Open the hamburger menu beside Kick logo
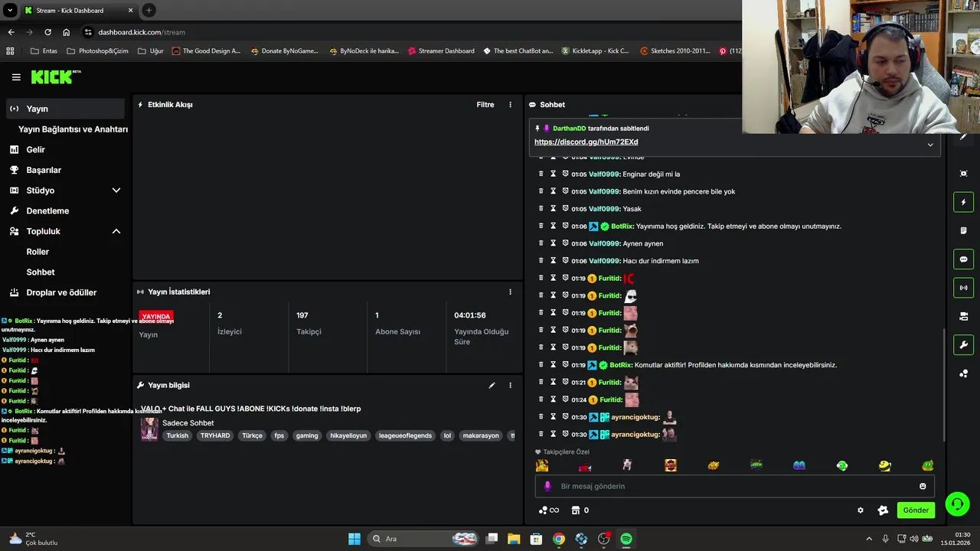The width and height of the screenshot is (980, 551). [x=16, y=77]
